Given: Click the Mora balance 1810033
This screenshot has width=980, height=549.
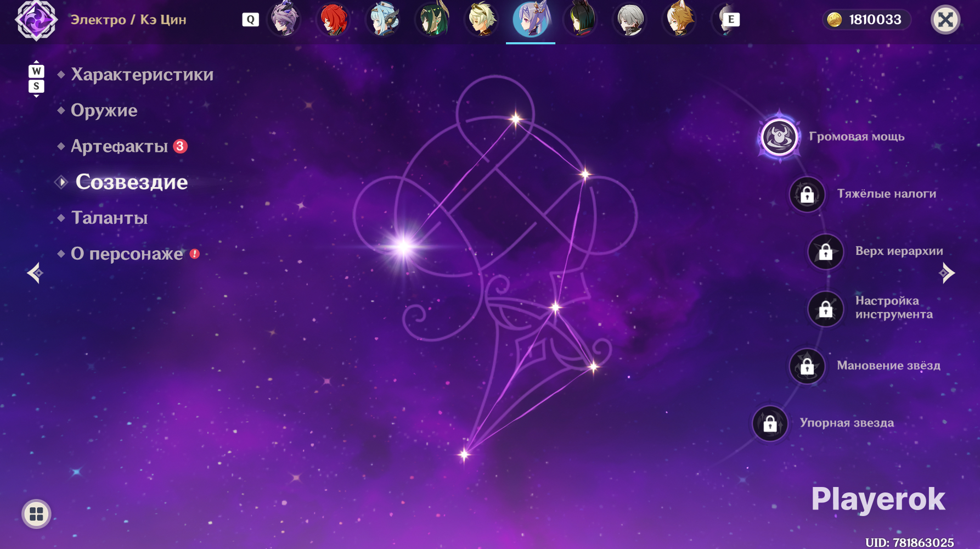Looking at the screenshot, I should tap(875, 20).
